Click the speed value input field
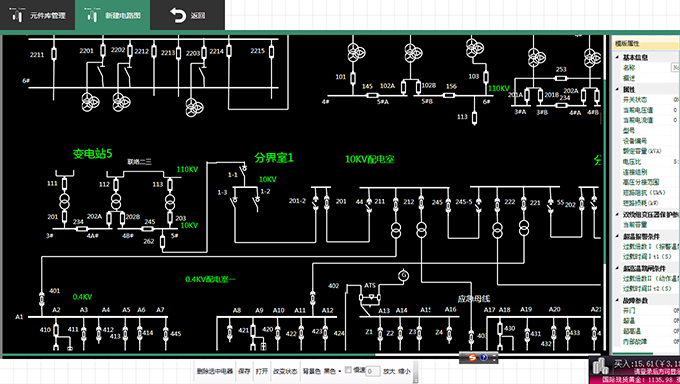Screen dimensions: 680x384 click(x=373, y=371)
